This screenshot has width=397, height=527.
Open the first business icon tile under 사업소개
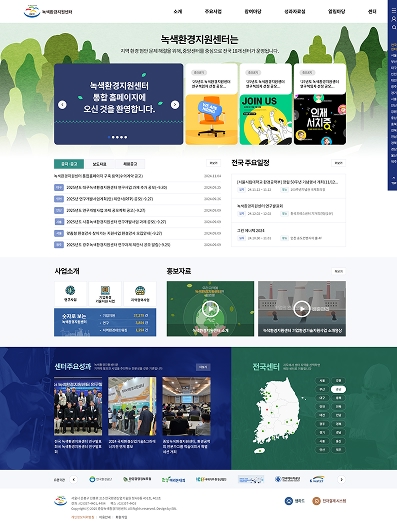pos(70,293)
